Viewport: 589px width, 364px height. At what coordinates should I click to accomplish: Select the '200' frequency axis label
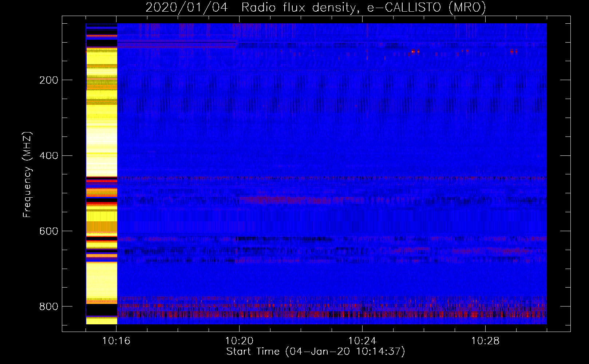click(49, 80)
